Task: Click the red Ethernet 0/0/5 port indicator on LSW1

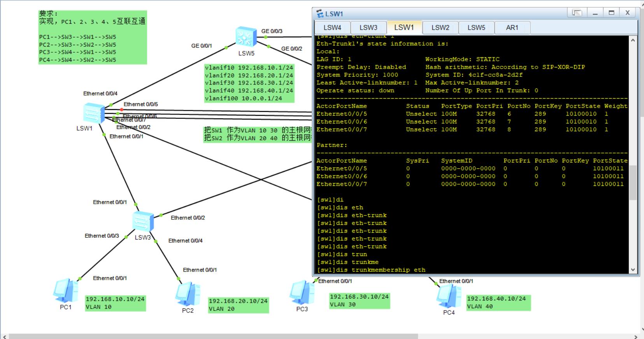Action: point(121,110)
